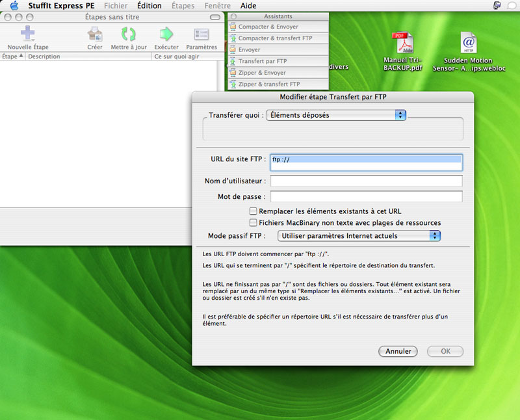Open the Paramètres toolbar icon

201,34
